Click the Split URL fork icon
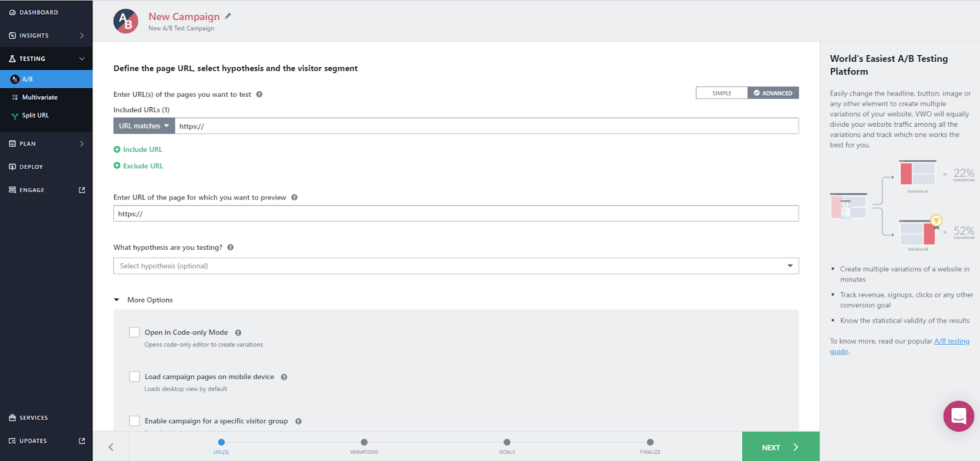 pyautogui.click(x=15, y=116)
